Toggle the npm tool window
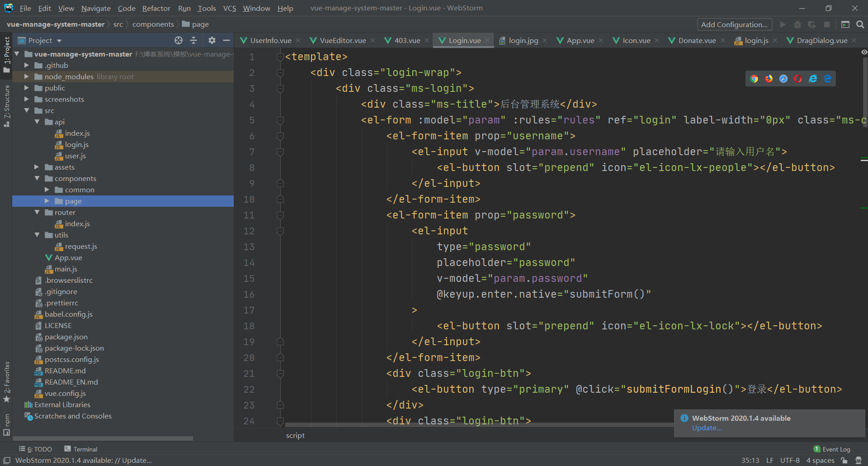The width and height of the screenshot is (868, 466). 6,424
